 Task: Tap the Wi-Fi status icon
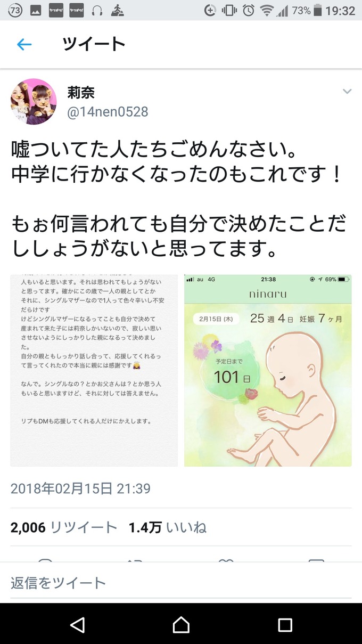click(267, 10)
